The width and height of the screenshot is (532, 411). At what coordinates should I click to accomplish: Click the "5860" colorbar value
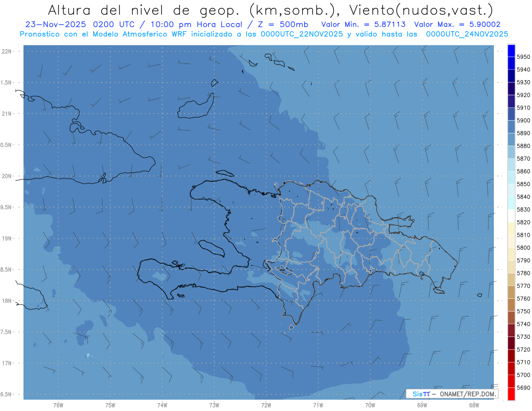pyautogui.click(x=523, y=172)
